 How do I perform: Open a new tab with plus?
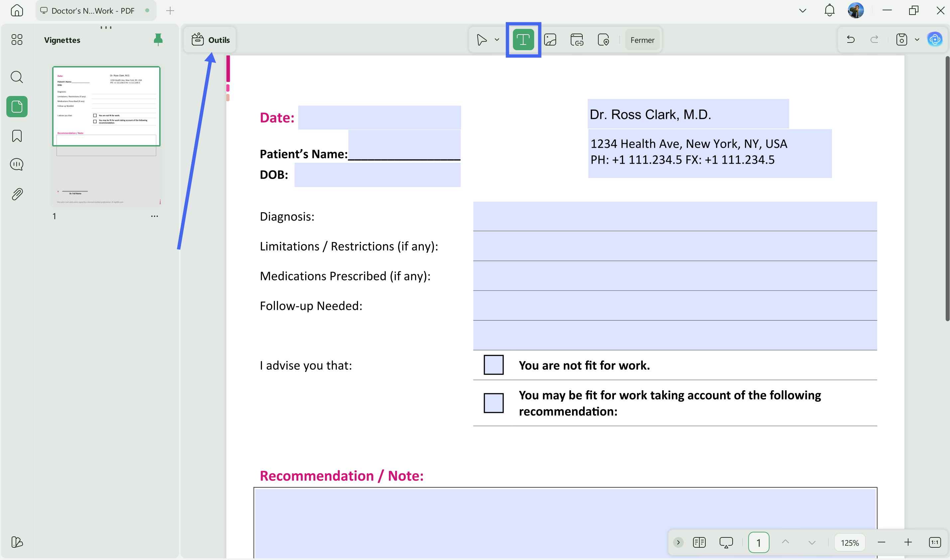170,11
